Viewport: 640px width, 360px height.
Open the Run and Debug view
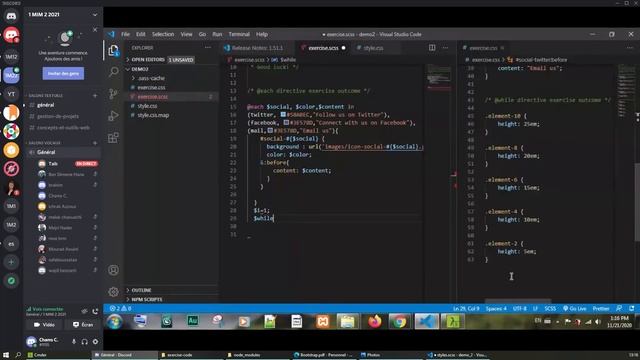click(x=113, y=116)
